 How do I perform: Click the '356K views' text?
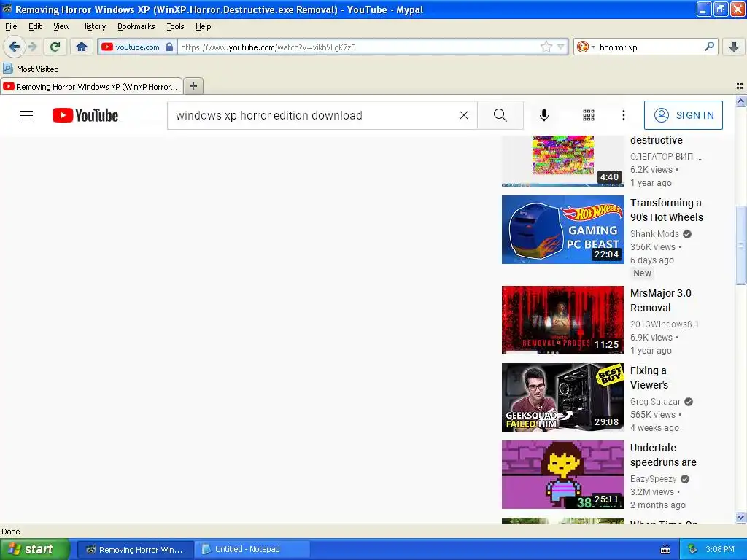(x=653, y=246)
